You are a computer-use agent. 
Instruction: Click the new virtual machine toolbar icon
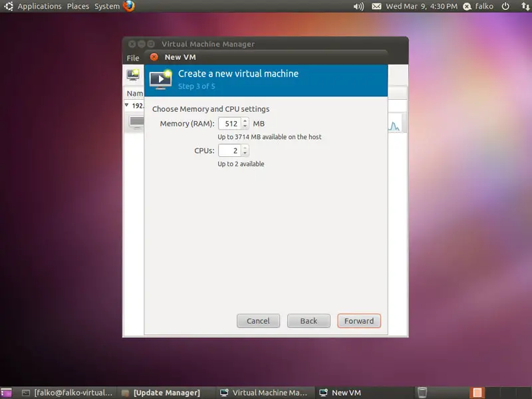[133, 74]
